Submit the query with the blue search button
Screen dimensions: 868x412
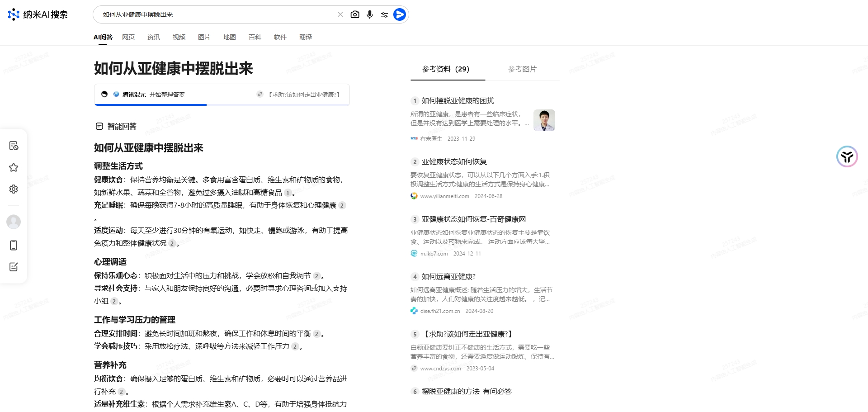(x=399, y=14)
